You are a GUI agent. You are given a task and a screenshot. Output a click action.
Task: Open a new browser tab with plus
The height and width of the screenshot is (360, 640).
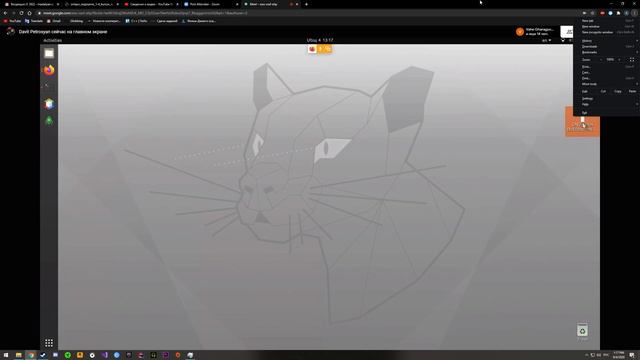pyautogui.click(x=307, y=4)
